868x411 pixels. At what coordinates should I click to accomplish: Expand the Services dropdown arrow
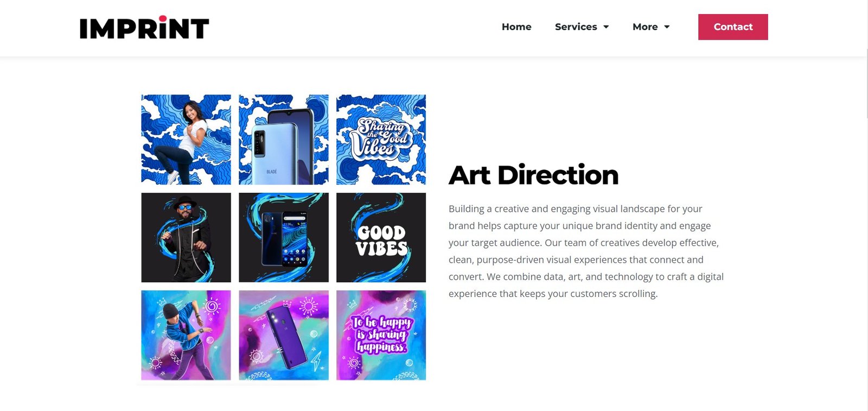(x=606, y=27)
